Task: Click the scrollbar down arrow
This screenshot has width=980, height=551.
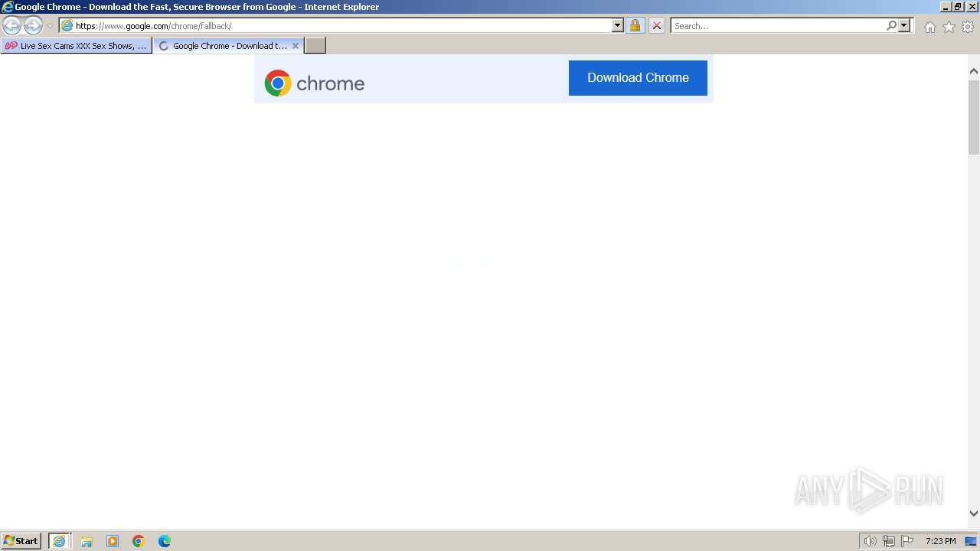Action: tap(974, 514)
